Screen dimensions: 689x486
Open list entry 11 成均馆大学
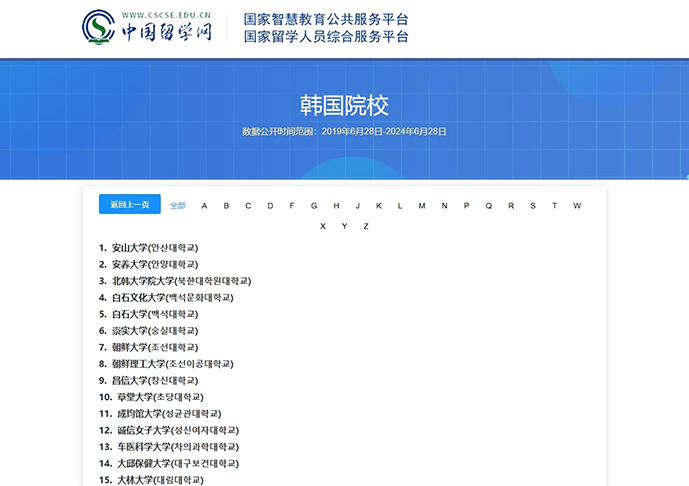click(x=160, y=414)
